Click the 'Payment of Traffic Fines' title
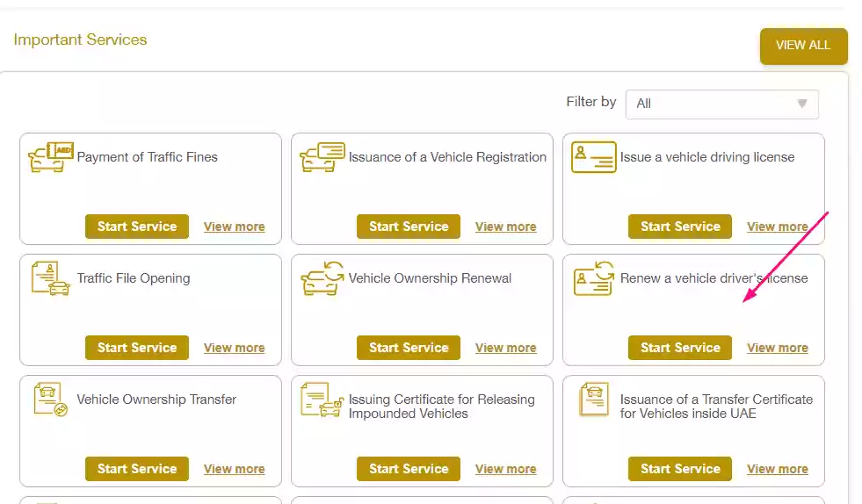Screen dimensions: 862x504 coord(148,157)
